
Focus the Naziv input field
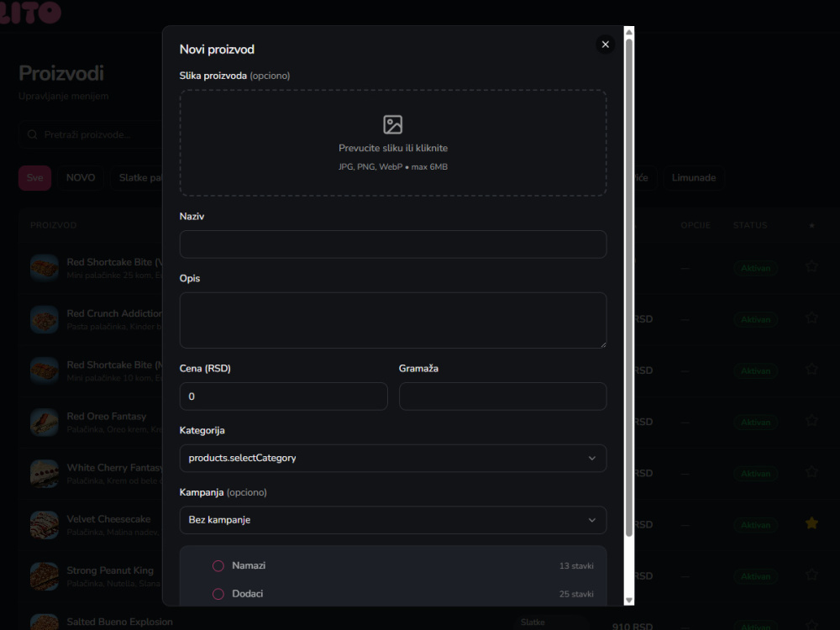(x=392, y=244)
